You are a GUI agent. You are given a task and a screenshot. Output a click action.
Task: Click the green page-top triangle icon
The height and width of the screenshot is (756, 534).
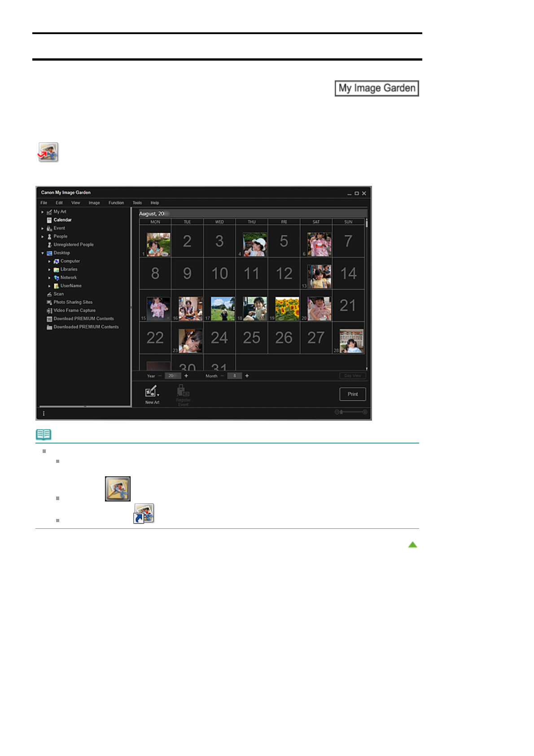coord(412,545)
